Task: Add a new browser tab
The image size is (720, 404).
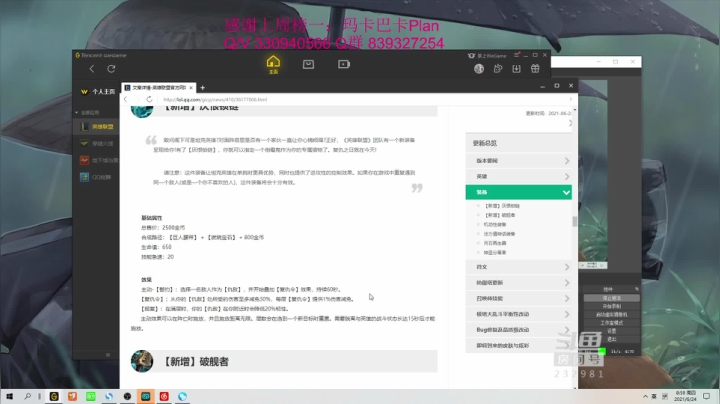Action: pyautogui.click(x=202, y=88)
